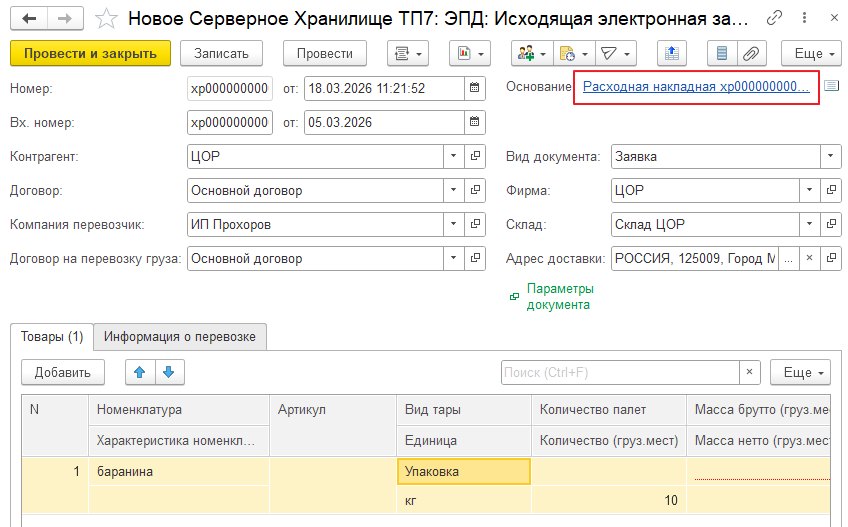Image resolution: width=848 pixels, height=527 pixels.
Task: Select the quantity cell with value 10
Action: point(608,500)
